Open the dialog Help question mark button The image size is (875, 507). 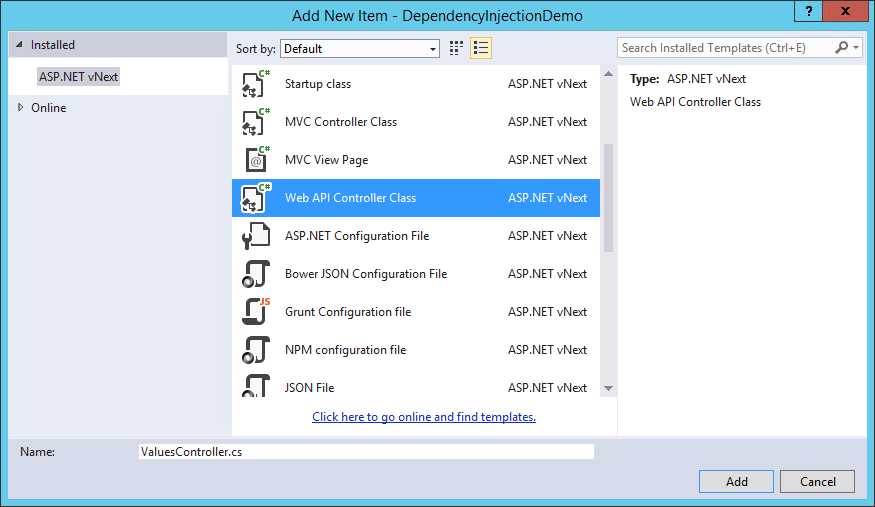point(809,11)
